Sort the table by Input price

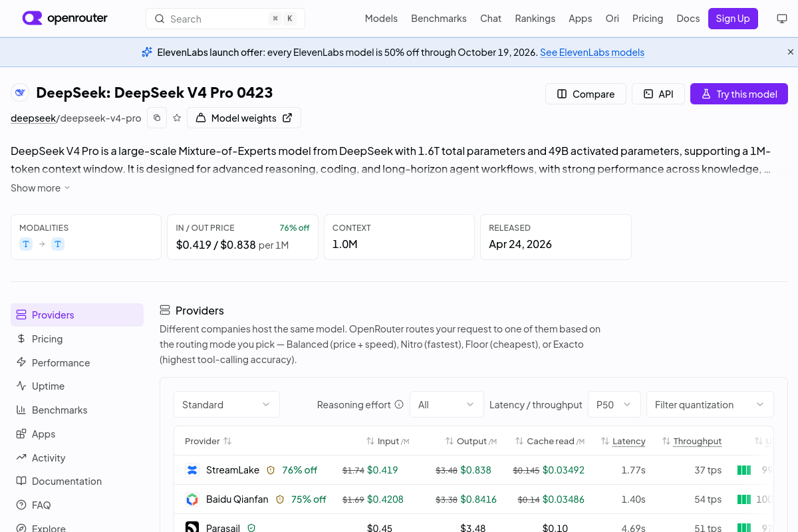[x=388, y=441]
